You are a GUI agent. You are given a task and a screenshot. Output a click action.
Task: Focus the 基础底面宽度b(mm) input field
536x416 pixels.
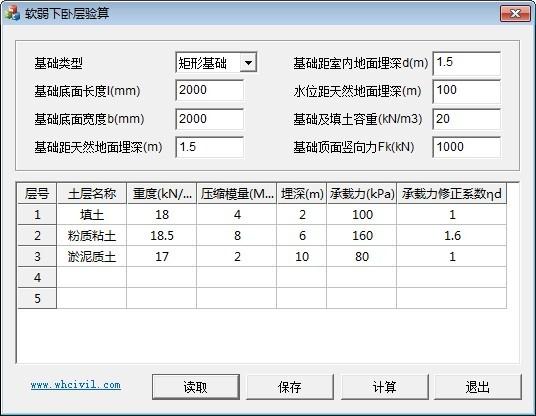210,119
